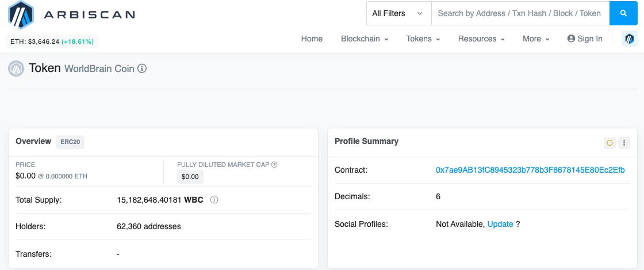Click the Update social profiles link

(x=500, y=224)
